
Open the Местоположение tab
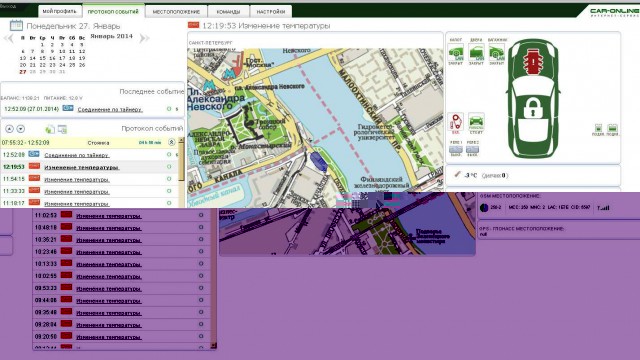point(176,11)
